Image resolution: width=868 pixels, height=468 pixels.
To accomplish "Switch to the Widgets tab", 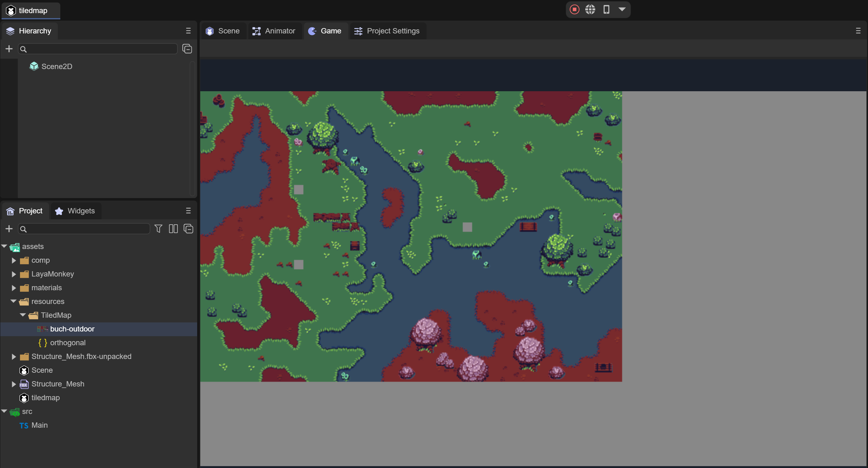I will pyautogui.click(x=75, y=211).
